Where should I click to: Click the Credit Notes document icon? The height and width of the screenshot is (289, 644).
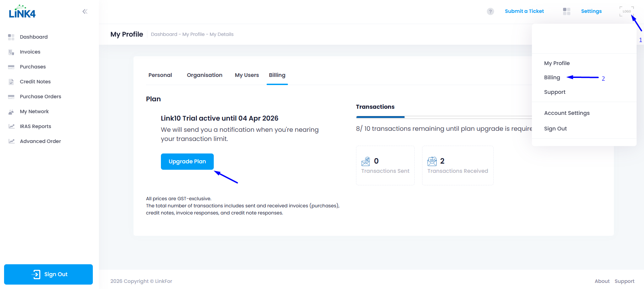pyautogui.click(x=11, y=82)
